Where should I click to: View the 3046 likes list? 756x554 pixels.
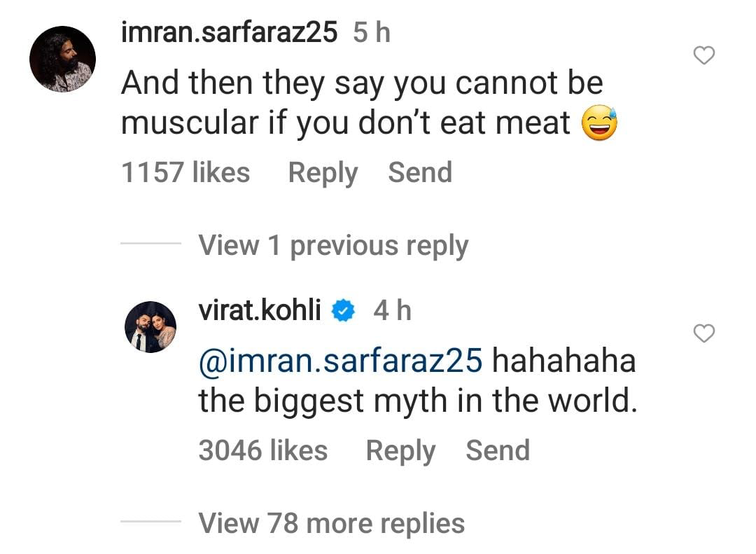tap(262, 450)
